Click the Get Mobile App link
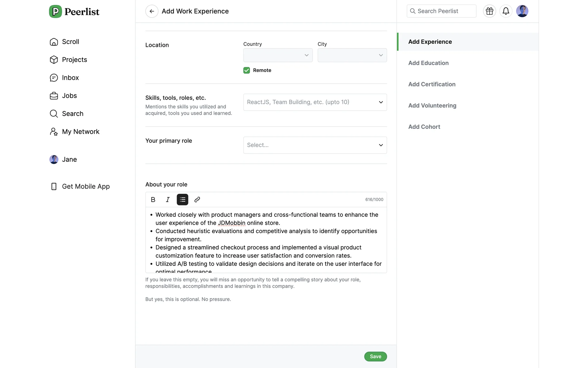The image size is (588, 368). tap(85, 186)
